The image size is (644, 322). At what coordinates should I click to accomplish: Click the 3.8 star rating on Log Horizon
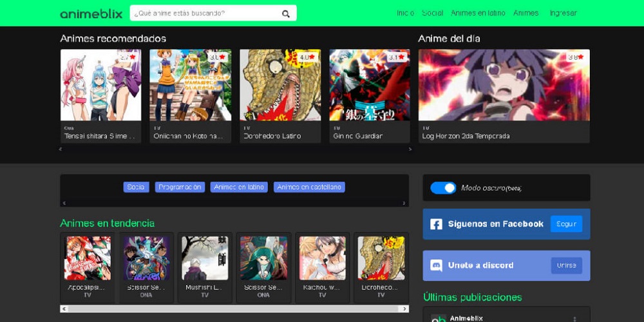tap(576, 57)
